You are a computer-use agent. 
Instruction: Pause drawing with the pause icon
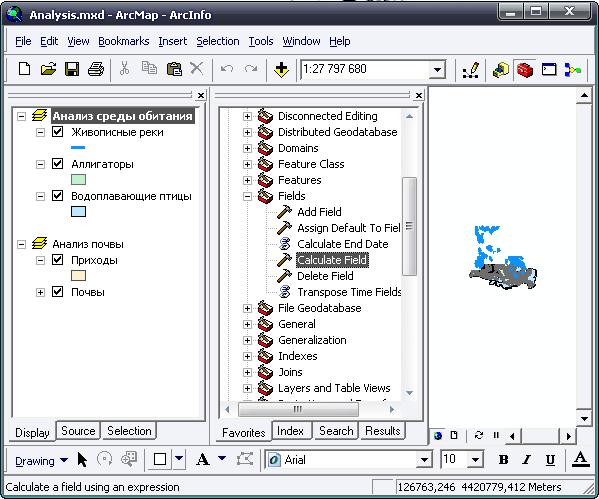click(496, 435)
